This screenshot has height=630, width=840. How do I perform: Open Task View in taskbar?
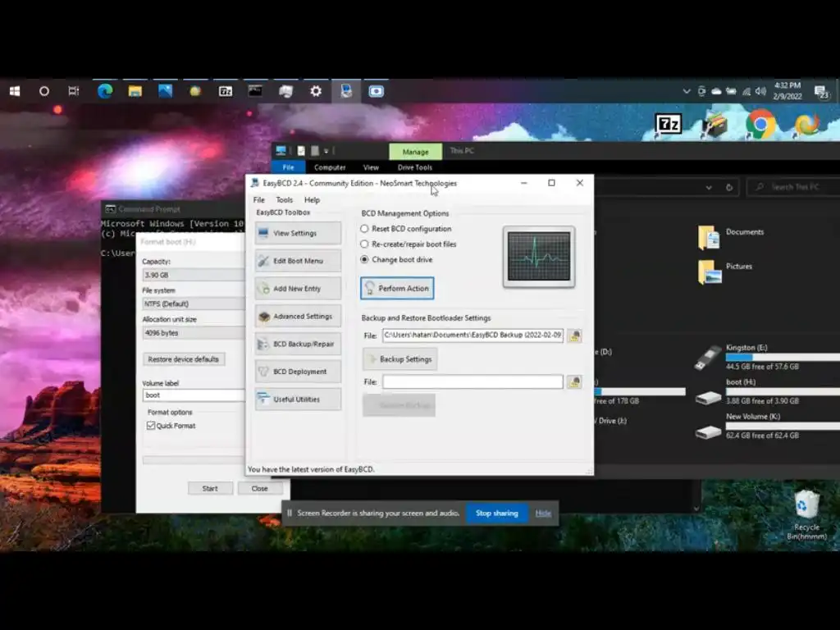tap(73, 92)
